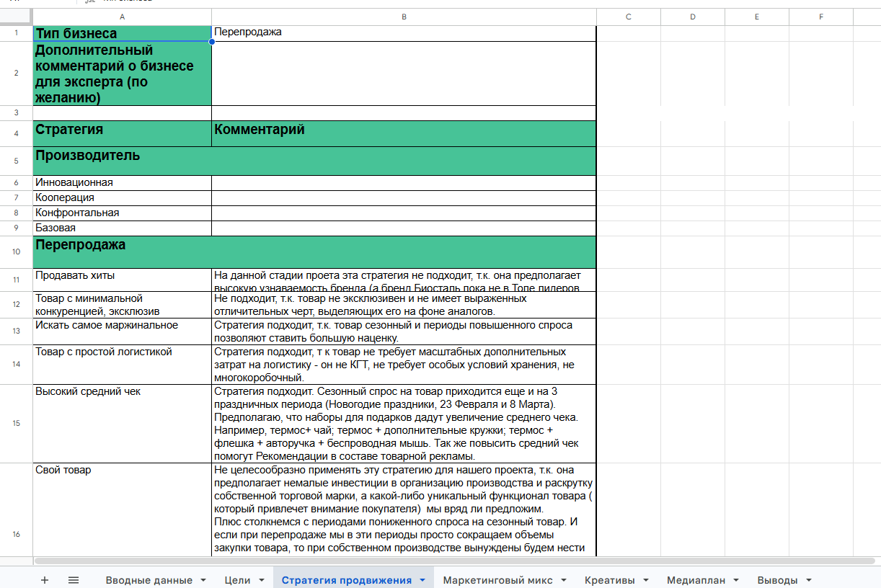Viewport: 881px width, 588px height.
Task: Switch to the Креативы sheet tab
Action: pos(610,580)
